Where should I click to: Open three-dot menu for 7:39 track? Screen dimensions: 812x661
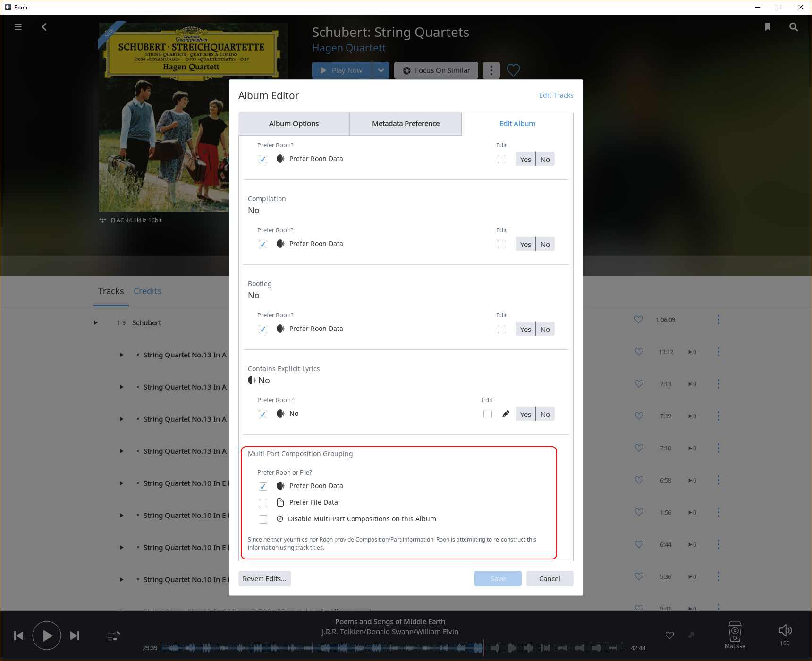(x=719, y=416)
